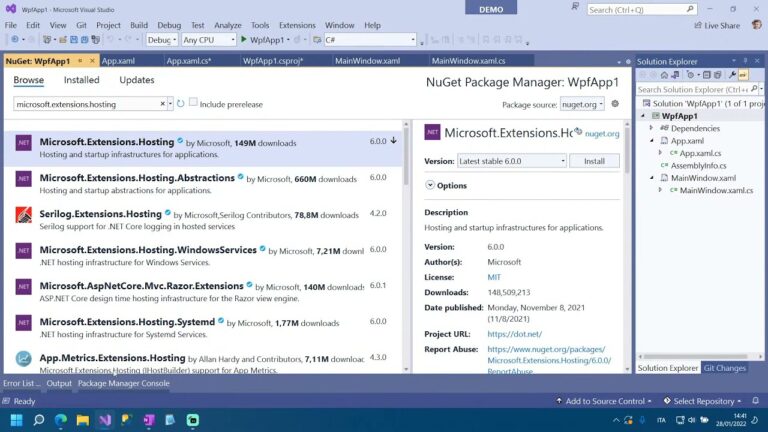Open the MainWindow.xaml.cs document tab
Screen dimensions: 768x432
pyautogui.click(x=468, y=61)
